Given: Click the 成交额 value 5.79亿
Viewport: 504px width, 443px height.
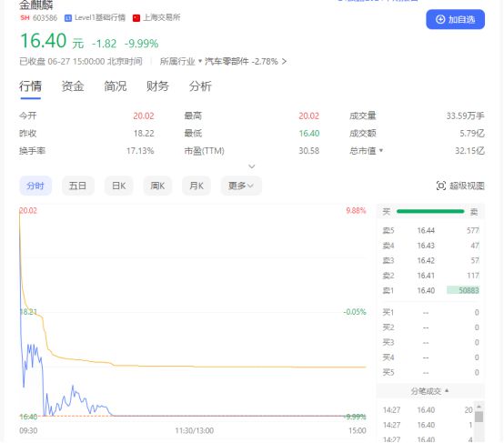Looking at the screenshot, I should (x=472, y=133).
